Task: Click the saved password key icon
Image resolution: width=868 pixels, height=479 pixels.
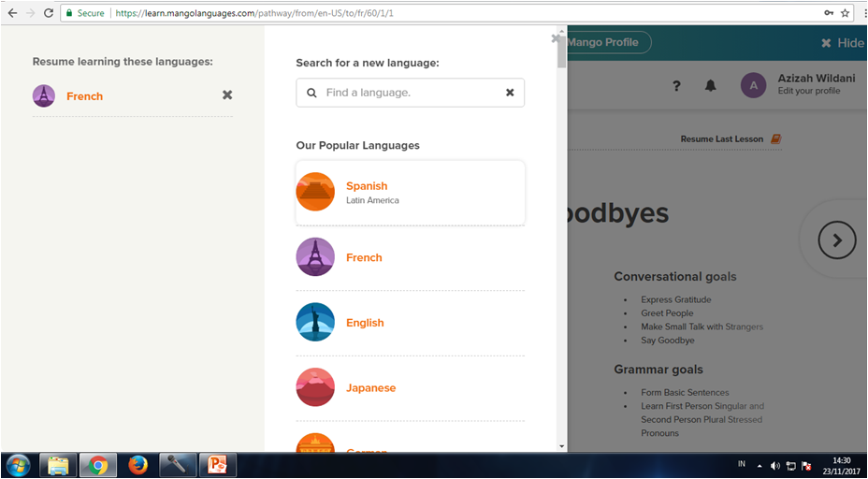Action: coord(829,13)
